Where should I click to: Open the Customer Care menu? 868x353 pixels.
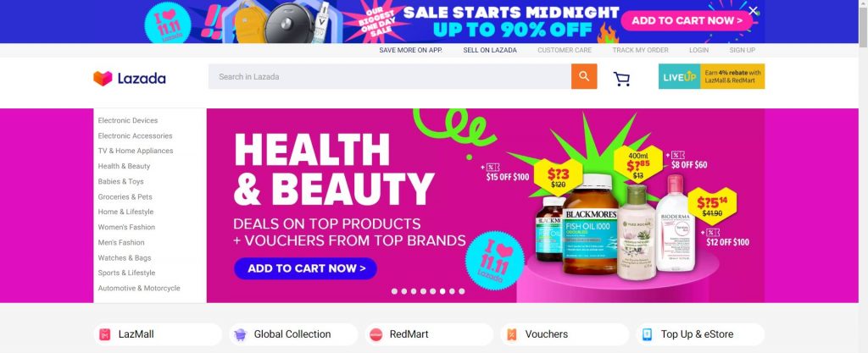coord(565,50)
